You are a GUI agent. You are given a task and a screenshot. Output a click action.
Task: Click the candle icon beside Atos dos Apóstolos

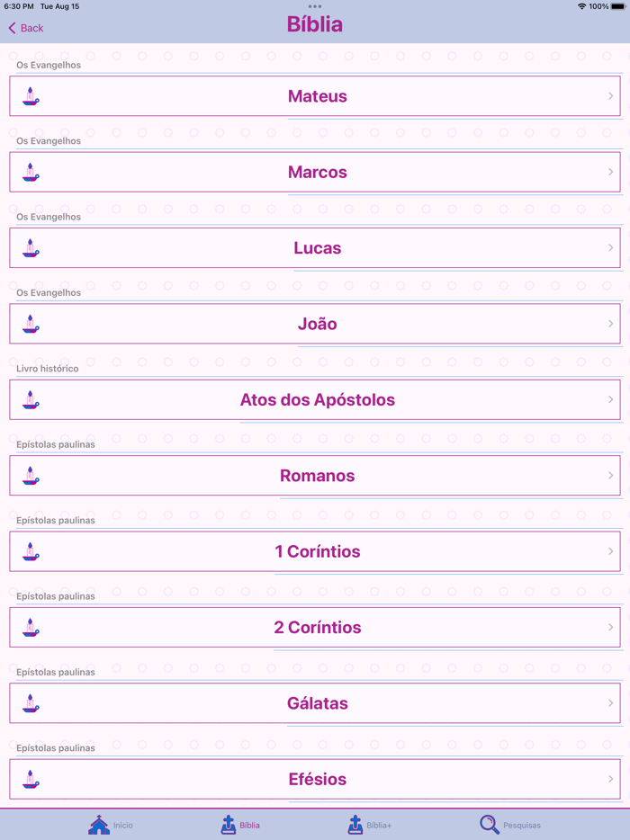click(30, 399)
